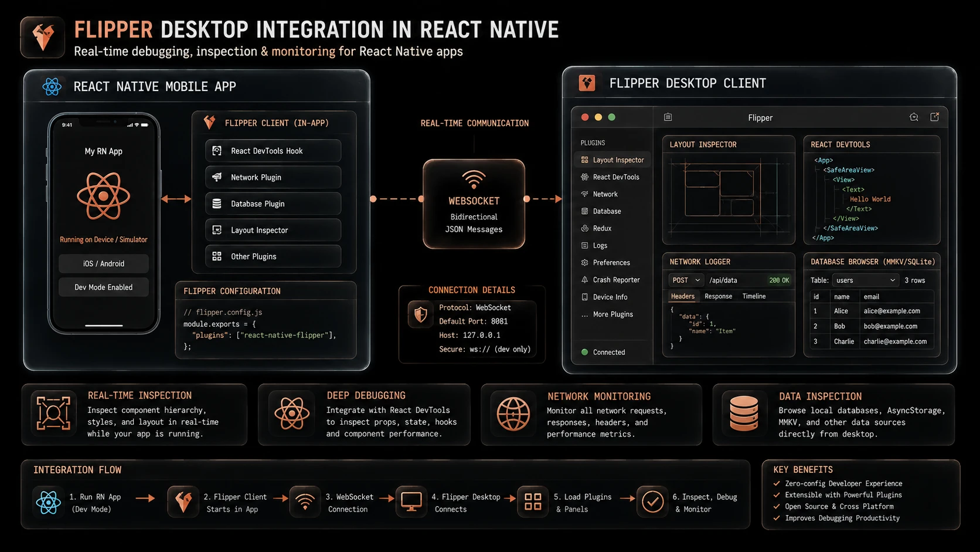Click the Default Port: 8081 line
980x552 pixels.
tap(474, 321)
